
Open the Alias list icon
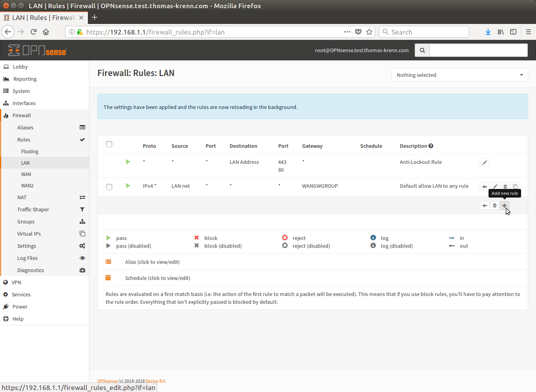[x=108, y=262]
